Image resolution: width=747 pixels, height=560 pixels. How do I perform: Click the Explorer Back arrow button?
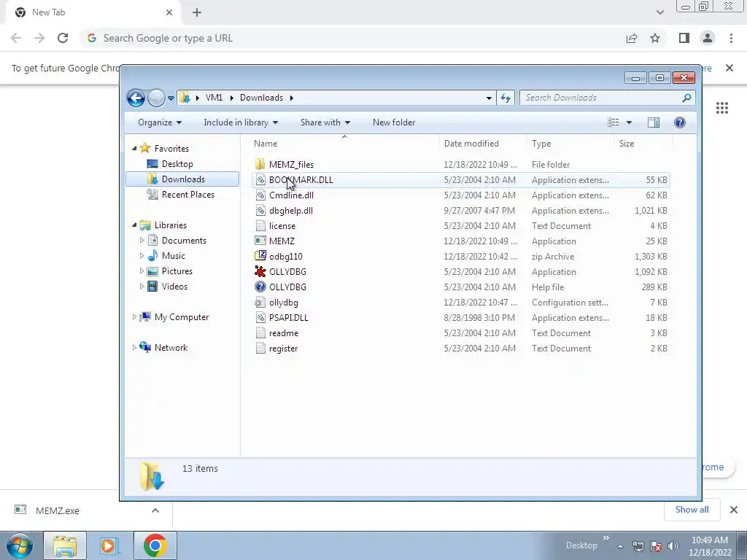(x=136, y=98)
